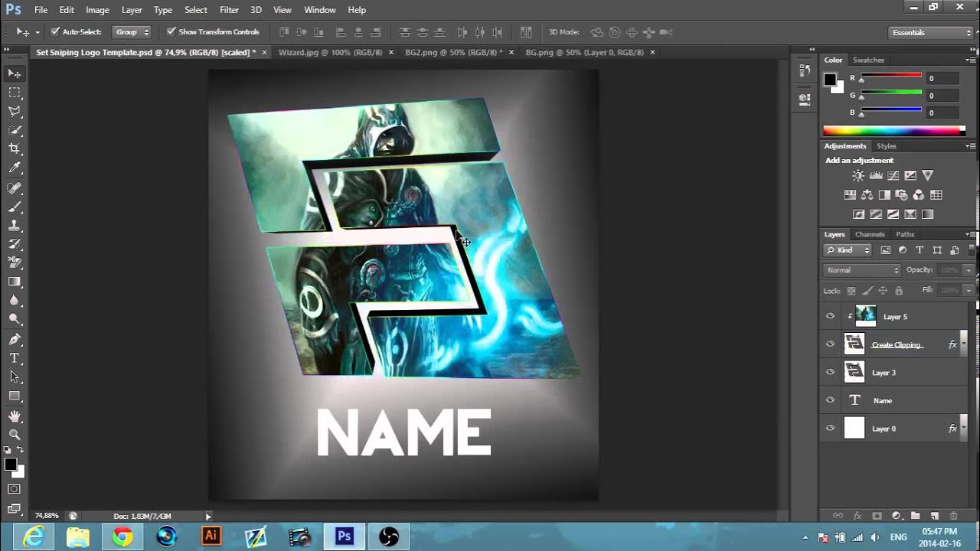Hide Create Clipping layer visibility eye

[x=830, y=344]
